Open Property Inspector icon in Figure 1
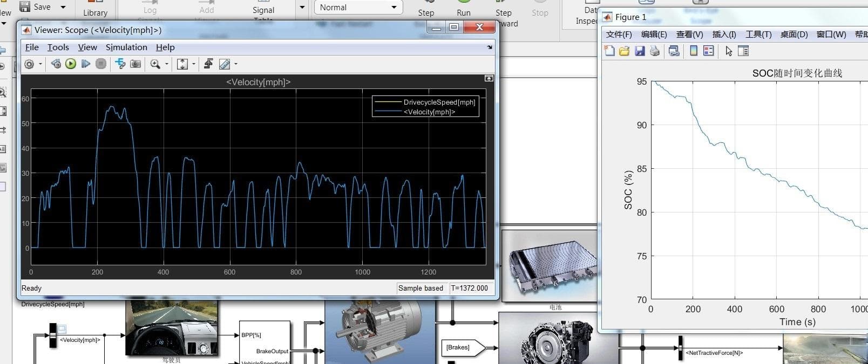 tap(743, 51)
